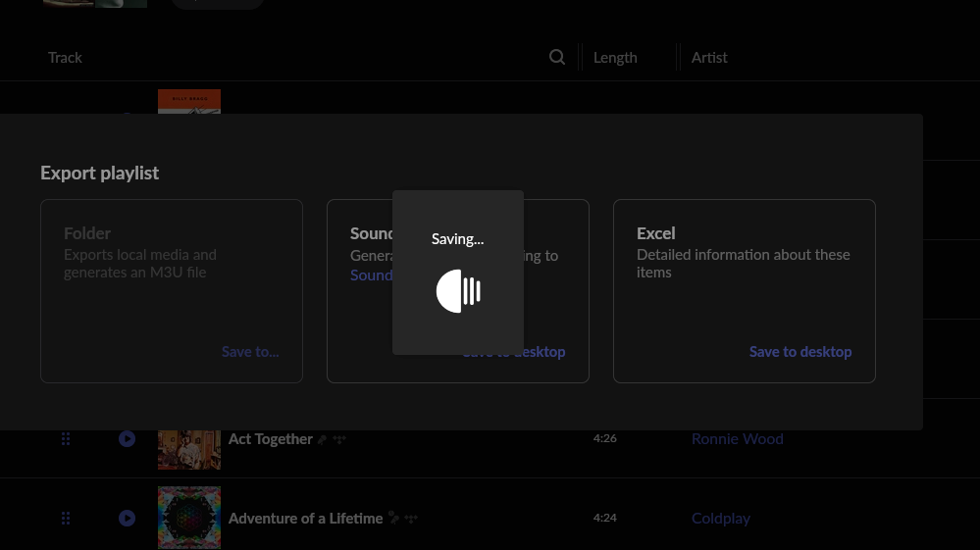Click the Export playlist dialog heading
This screenshot has width=980, height=550.
click(x=99, y=173)
